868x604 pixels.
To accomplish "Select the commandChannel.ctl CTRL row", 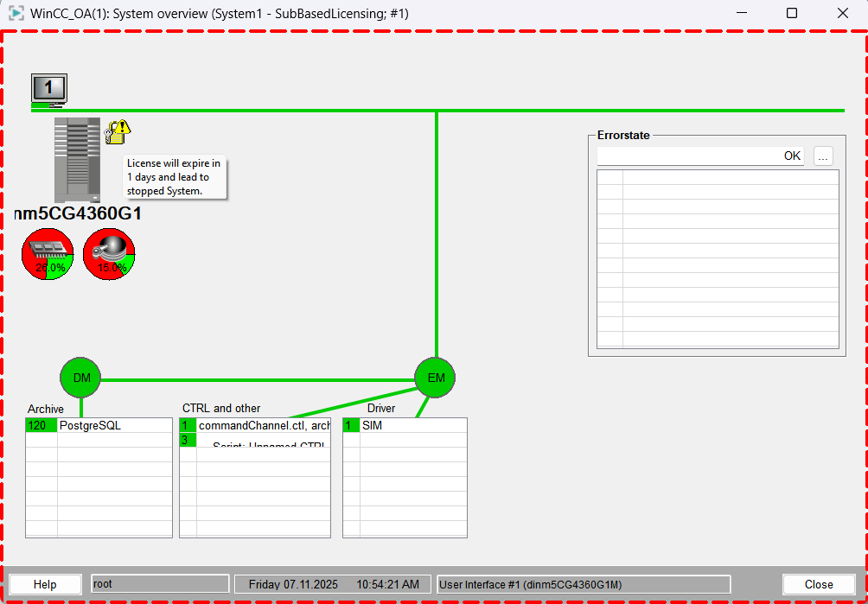I will (255, 425).
